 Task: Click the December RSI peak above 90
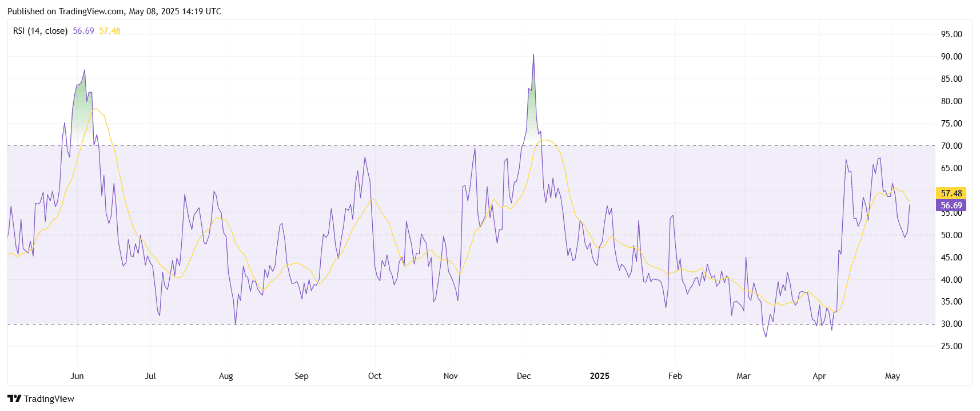tap(533, 56)
